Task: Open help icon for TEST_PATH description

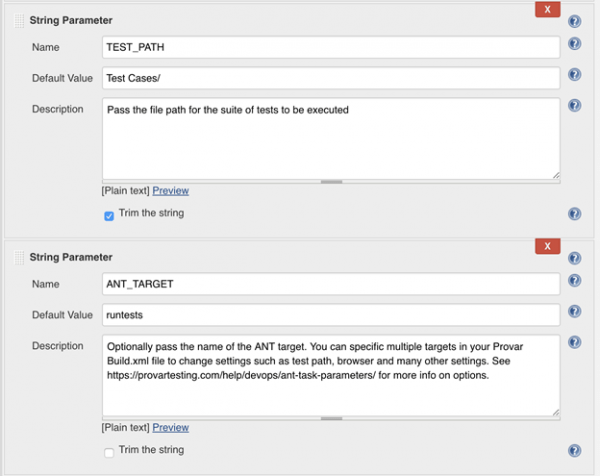Action: [574, 105]
